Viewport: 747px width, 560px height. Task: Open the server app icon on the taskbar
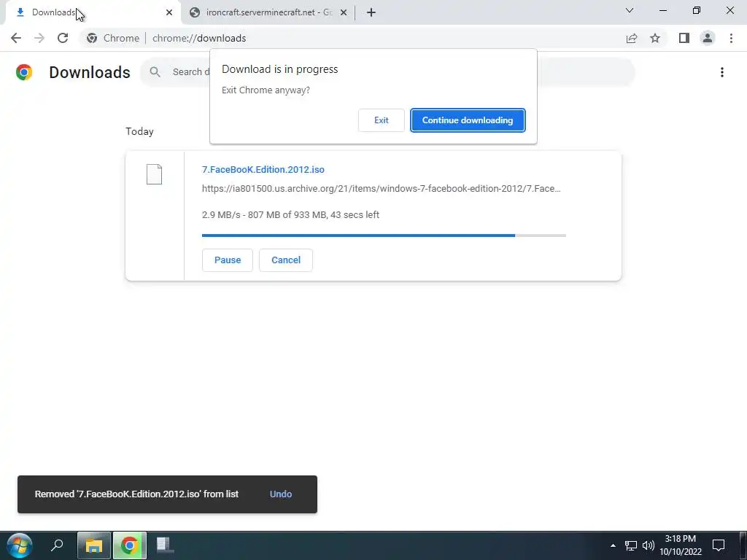[x=165, y=545]
